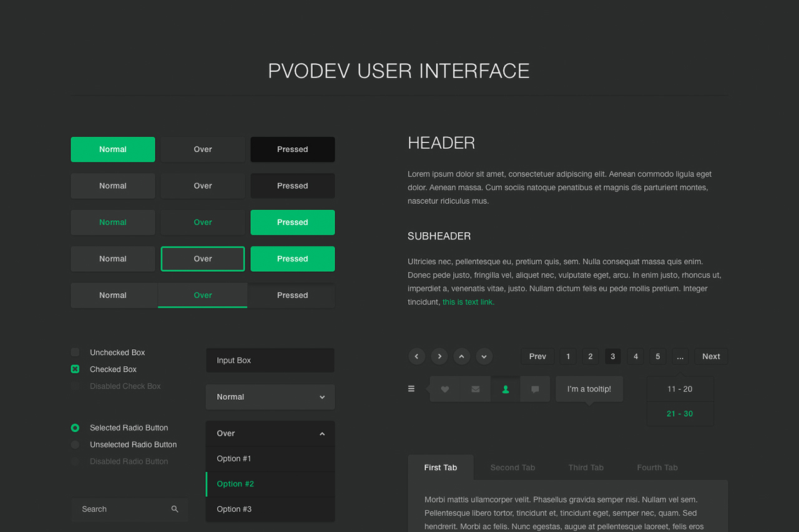Click green Pressed button in fourth row
Image resolution: width=799 pixels, height=532 pixels.
click(x=293, y=259)
